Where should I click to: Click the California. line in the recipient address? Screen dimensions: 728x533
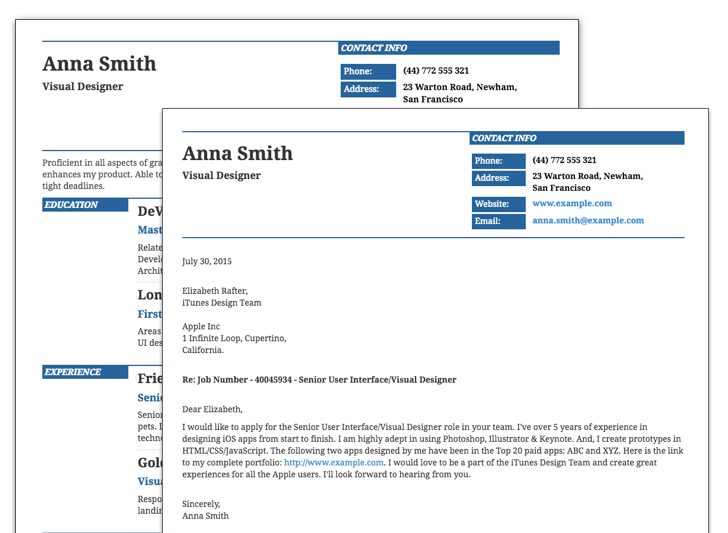(203, 350)
